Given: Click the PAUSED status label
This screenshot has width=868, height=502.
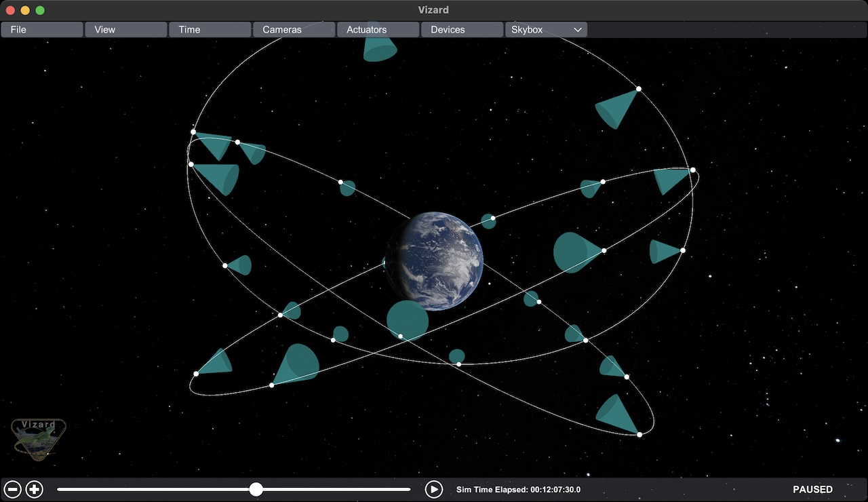Looking at the screenshot, I should (x=812, y=489).
